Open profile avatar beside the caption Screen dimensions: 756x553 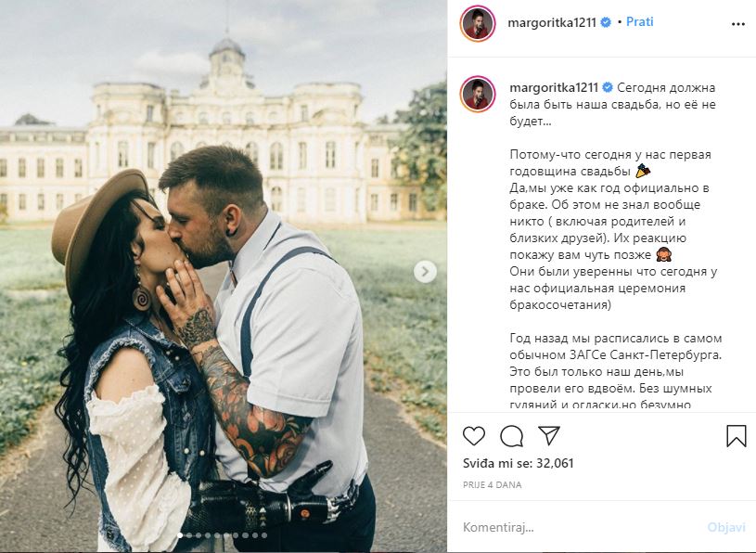coord(478,94)
